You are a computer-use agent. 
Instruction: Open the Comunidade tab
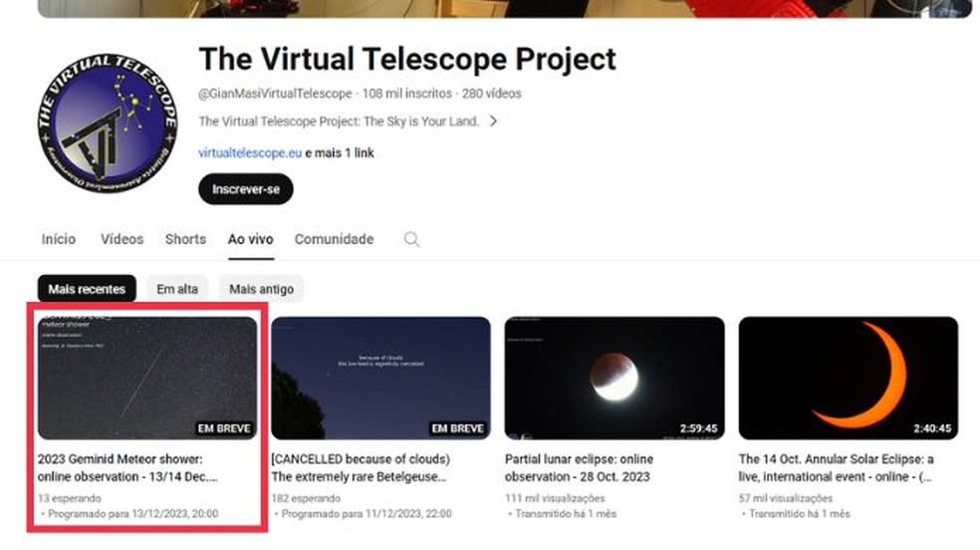click(335, 239)
